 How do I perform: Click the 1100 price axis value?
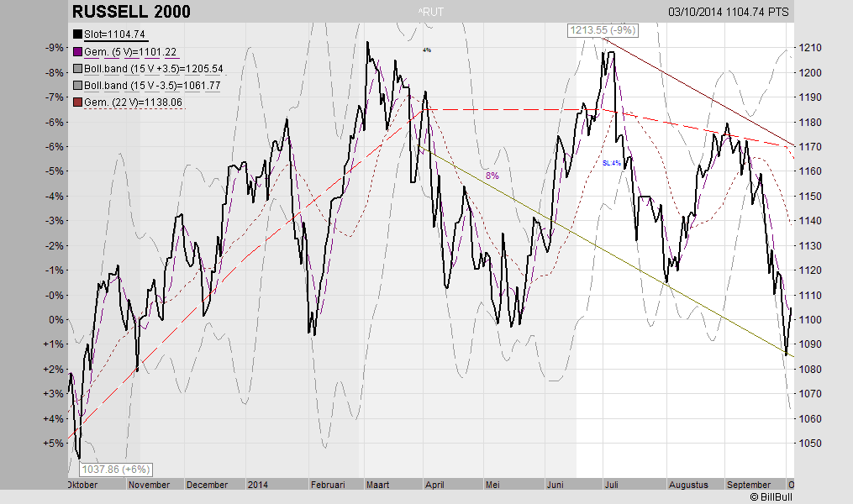(810, 320)
